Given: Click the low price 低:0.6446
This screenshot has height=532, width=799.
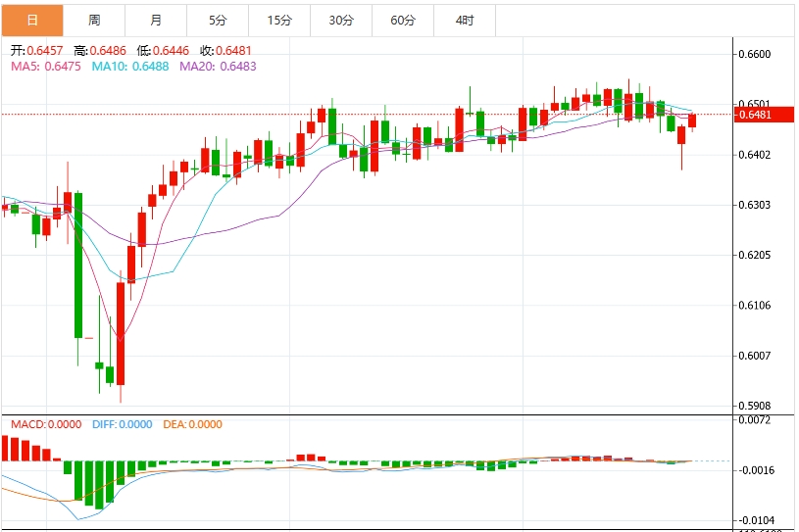Looking at the screenshot, I should coord(163,51).
